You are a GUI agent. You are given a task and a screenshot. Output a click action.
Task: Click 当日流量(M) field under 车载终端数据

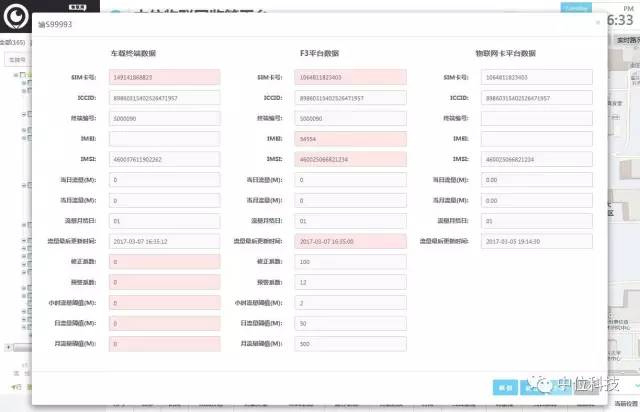(164, 180)
